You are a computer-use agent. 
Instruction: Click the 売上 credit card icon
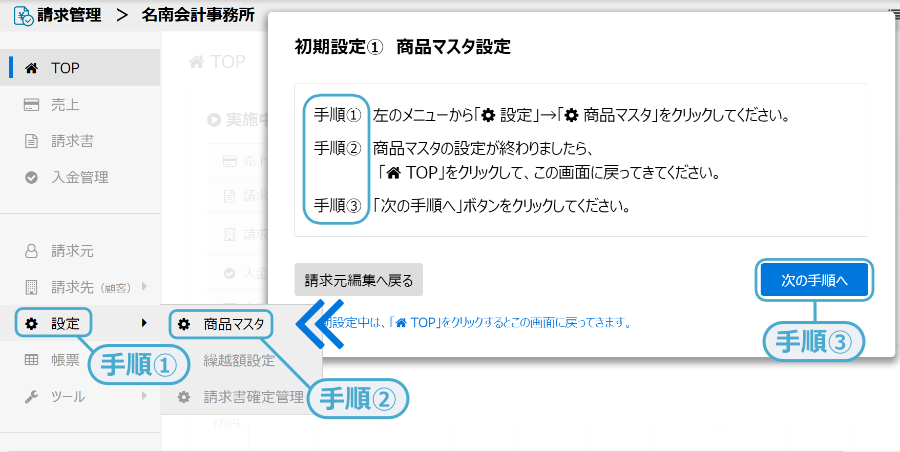coord(31,104)
